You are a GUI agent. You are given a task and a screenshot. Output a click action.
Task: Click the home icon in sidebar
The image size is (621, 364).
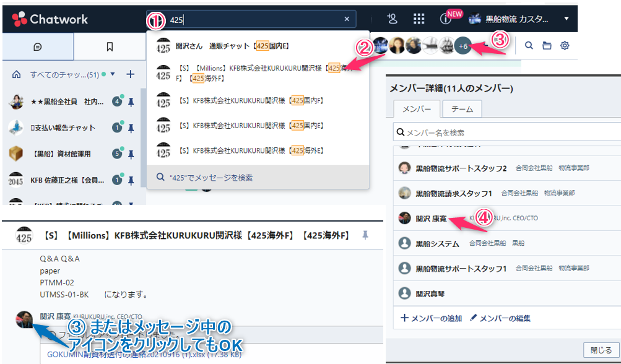click(x=16, y=74)
